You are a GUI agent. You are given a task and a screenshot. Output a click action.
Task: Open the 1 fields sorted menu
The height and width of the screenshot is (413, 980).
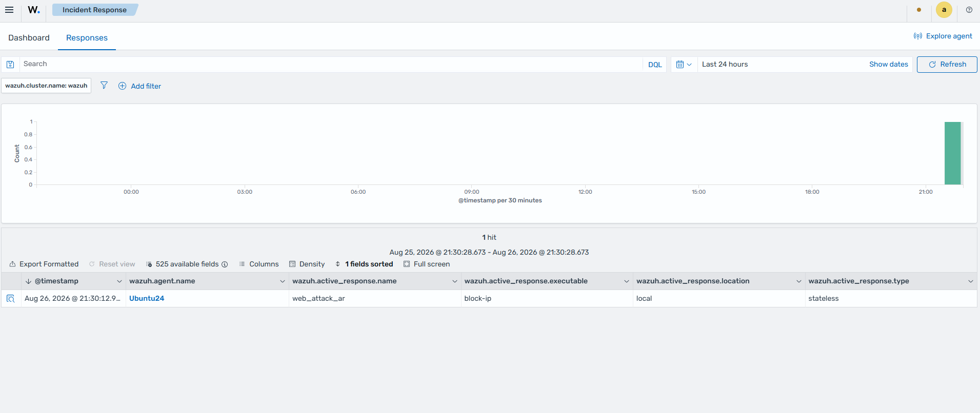(364, 264)
